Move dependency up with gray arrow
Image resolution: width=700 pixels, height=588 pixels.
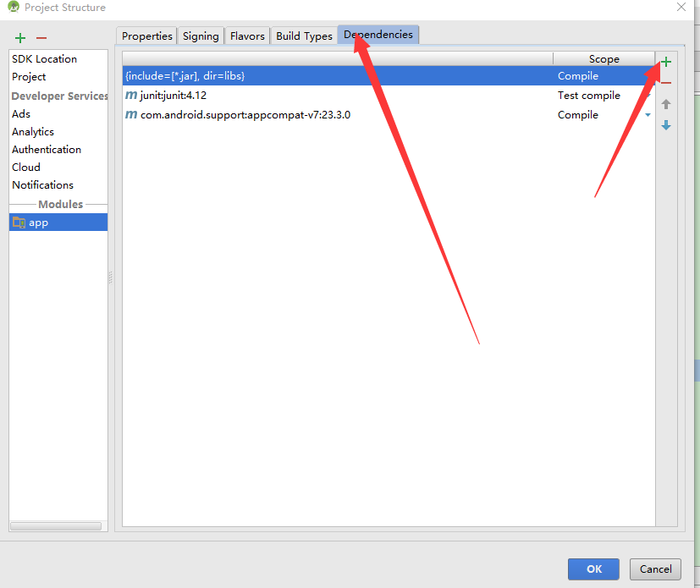coord(665,104)
